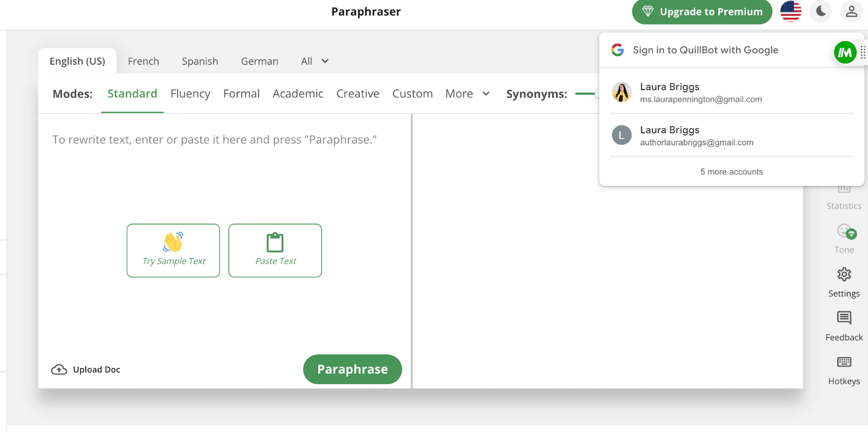The height and width of the screenshot is (432, 868).
Task: Click the waving hand sample text icon
Action: point(173,242)
